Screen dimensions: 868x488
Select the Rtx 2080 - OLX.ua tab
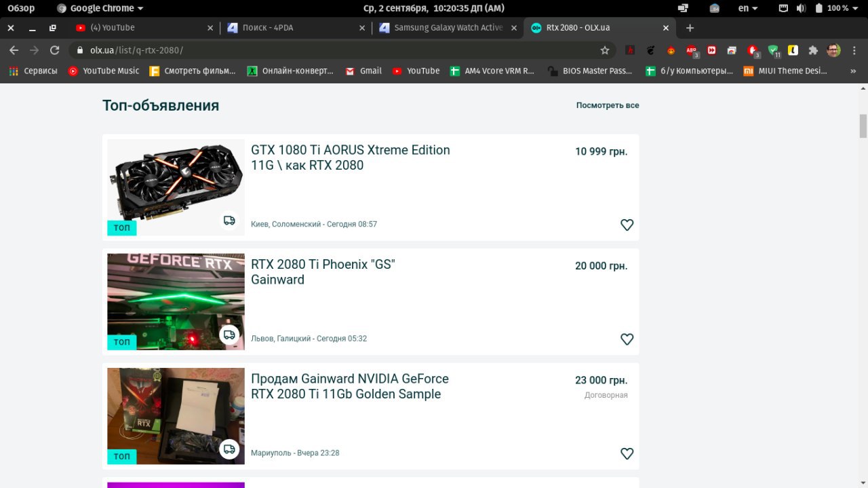[x=600, y=28]
